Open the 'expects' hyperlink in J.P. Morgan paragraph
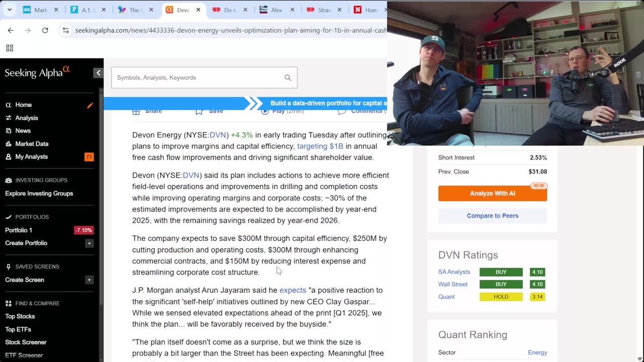The image size is (644, 362). [293, 290]
